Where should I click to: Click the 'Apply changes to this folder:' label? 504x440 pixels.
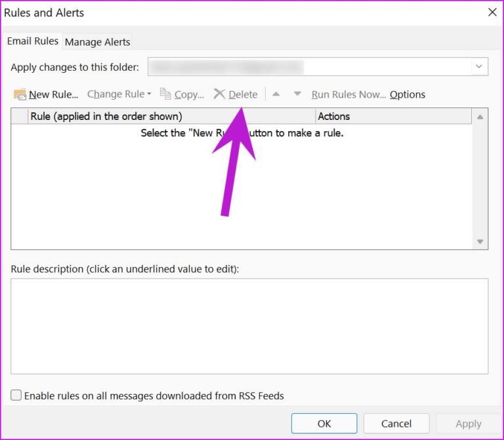click(x=75, y=67)
